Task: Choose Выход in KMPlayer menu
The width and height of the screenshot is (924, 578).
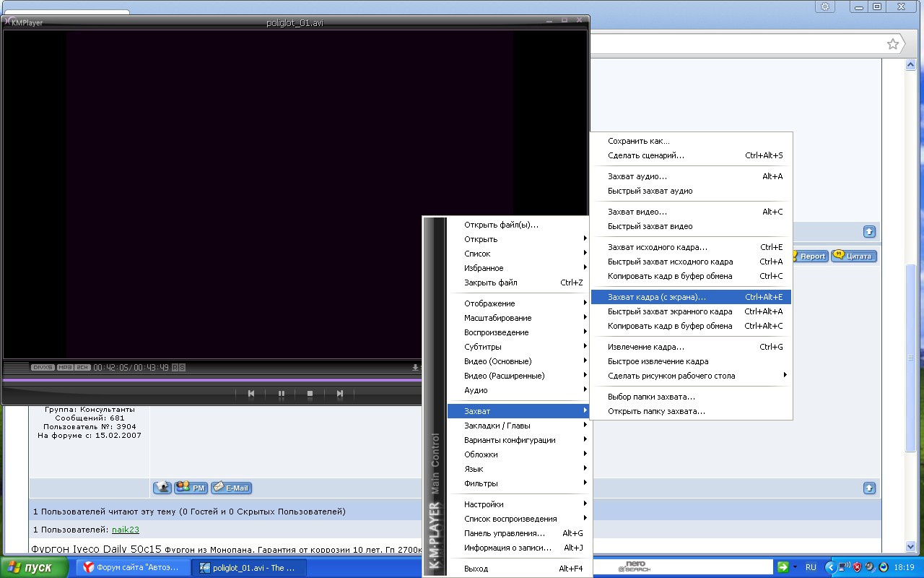Action: pyautogui.click(x=518, y=569)
